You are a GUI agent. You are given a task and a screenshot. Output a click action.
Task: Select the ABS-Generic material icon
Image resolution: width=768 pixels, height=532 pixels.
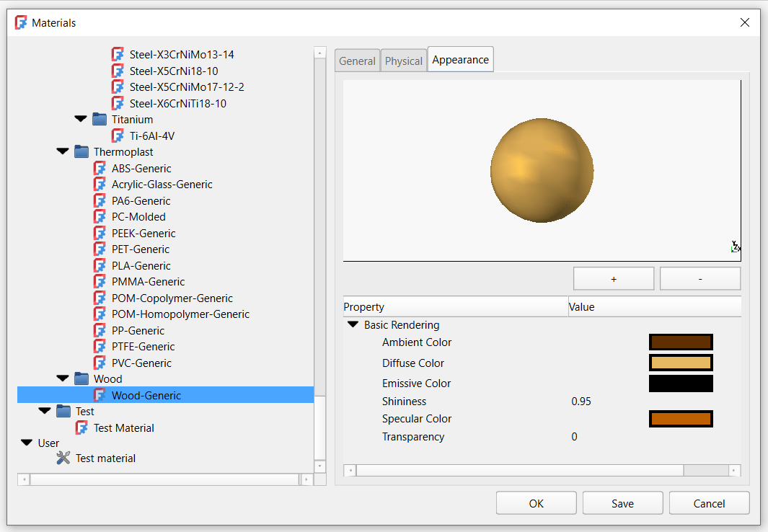click(x=100, y=168)
